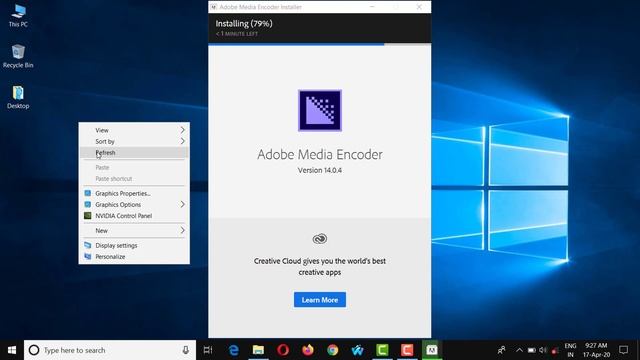Open the Windows Start menu

tap(12, 350)
